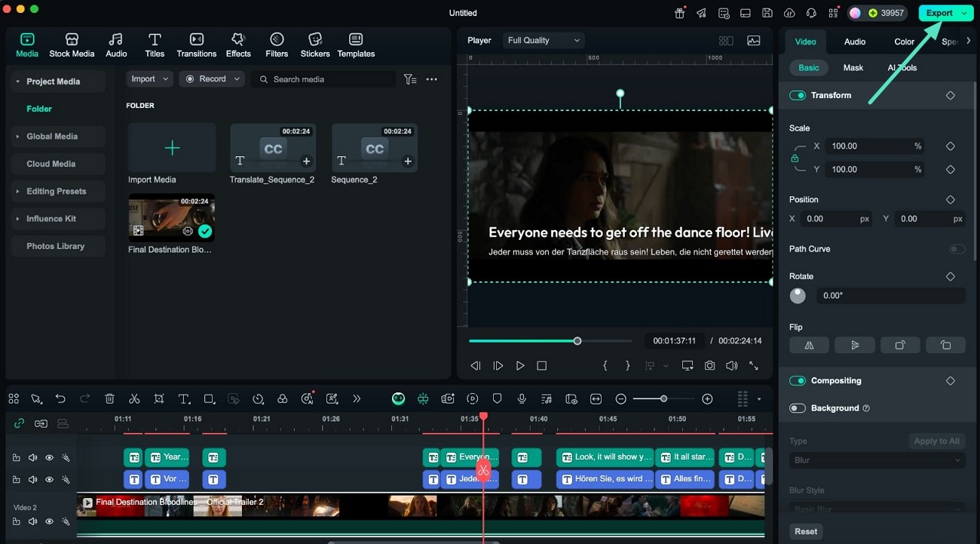This screenshot has height=544, width=980.
Task: Click the Undo icon in timeline toolbar
Action: point(60,399)
